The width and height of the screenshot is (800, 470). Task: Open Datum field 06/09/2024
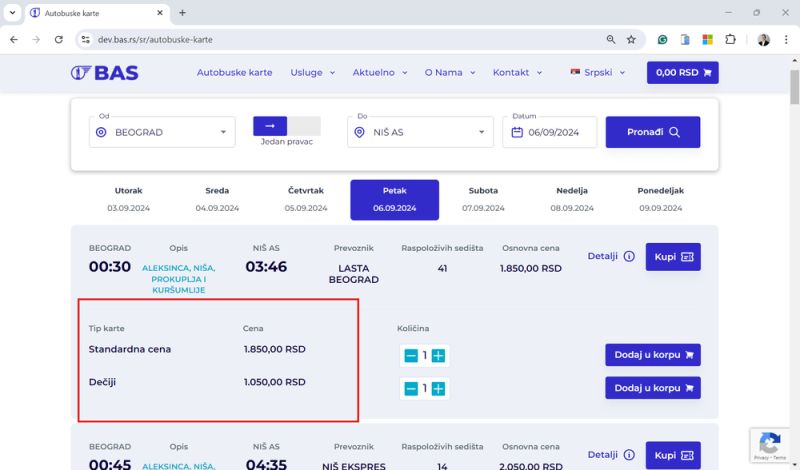pyautogui.click(x=549, y=132)
